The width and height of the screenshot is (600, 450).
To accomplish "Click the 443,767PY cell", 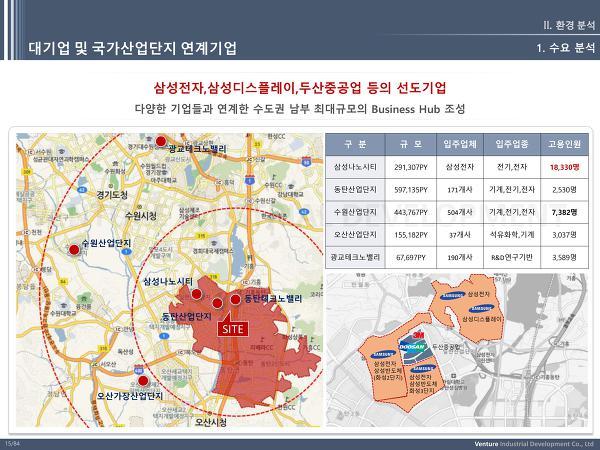I will click(411, 212).
